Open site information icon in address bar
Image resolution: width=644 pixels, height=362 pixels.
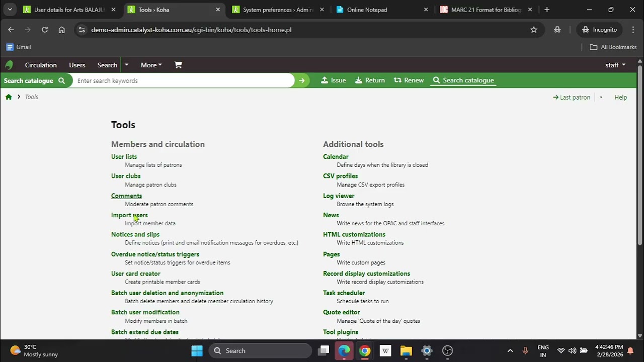click(x=82, y=30)
